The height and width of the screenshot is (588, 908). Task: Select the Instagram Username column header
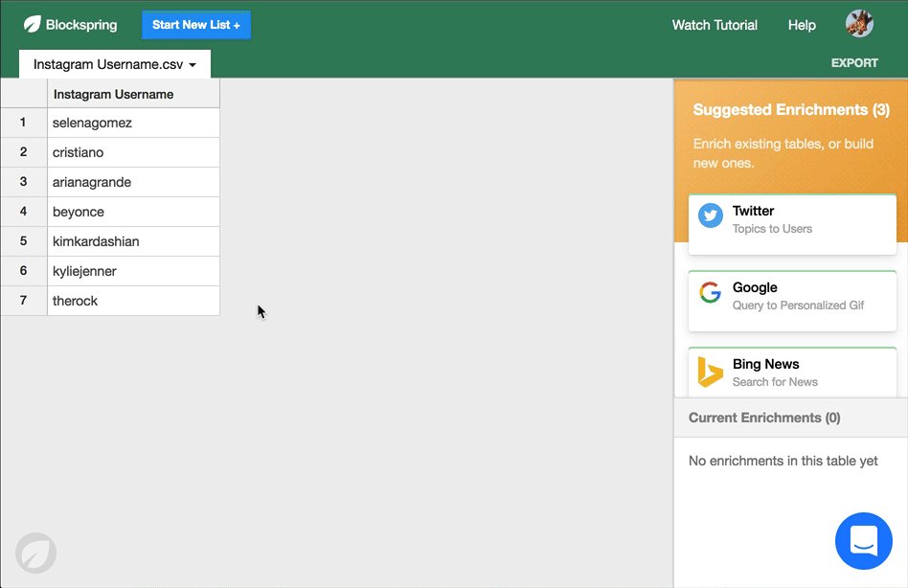133,94
